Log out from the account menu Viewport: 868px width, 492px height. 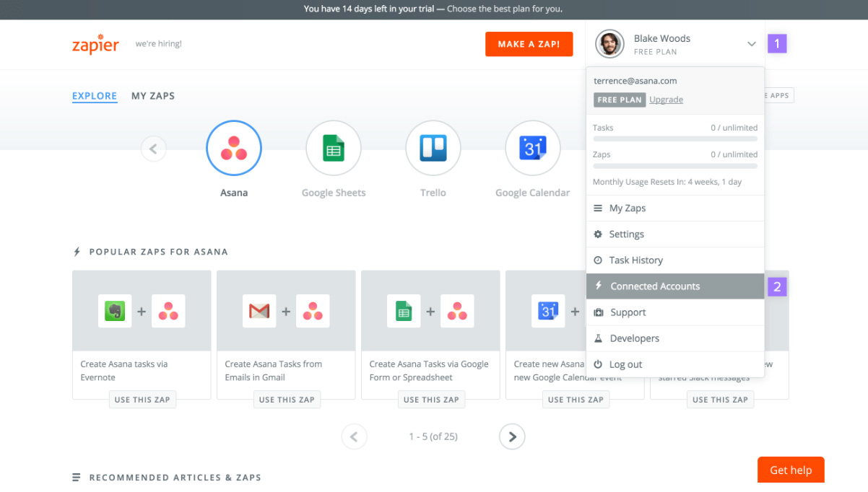point(675,364)
